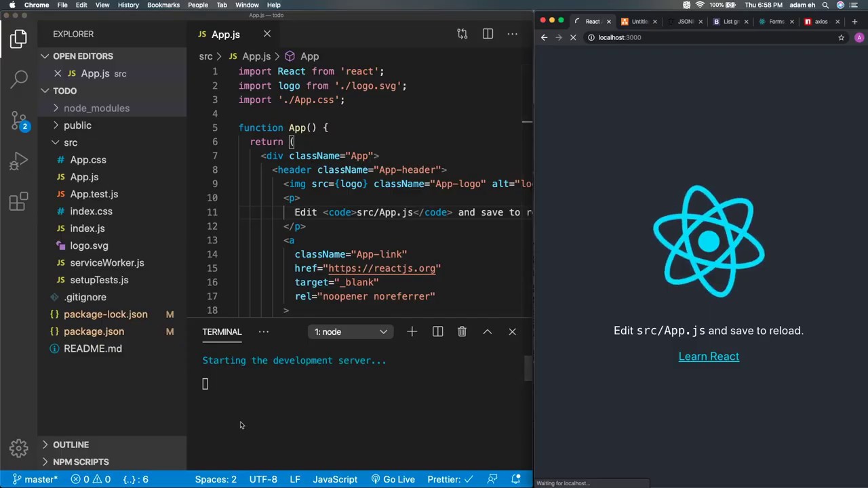The height and width of the screenshot is (488, 868).
Task: Change language mode JavaScript
Action: (x=335, y=479)
